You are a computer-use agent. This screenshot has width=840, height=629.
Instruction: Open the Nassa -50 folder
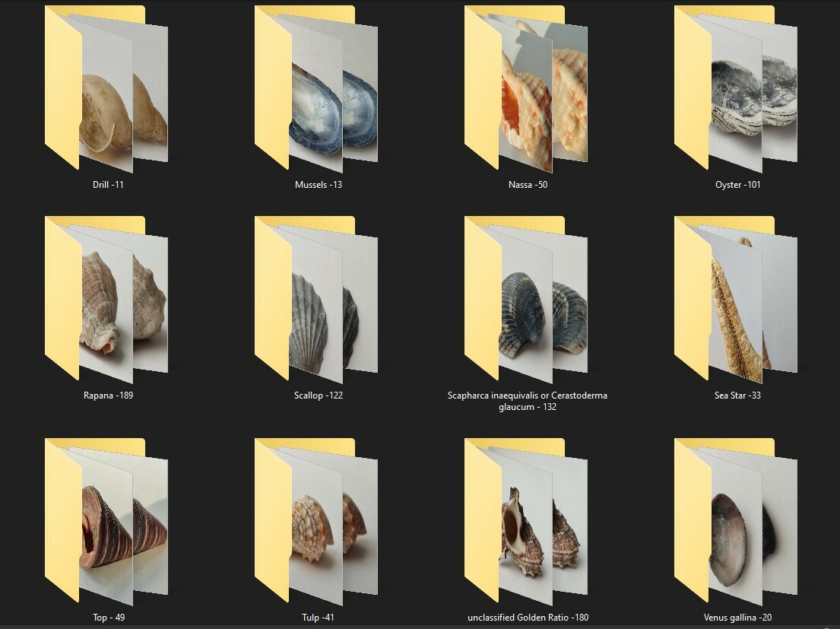point(525,91)
